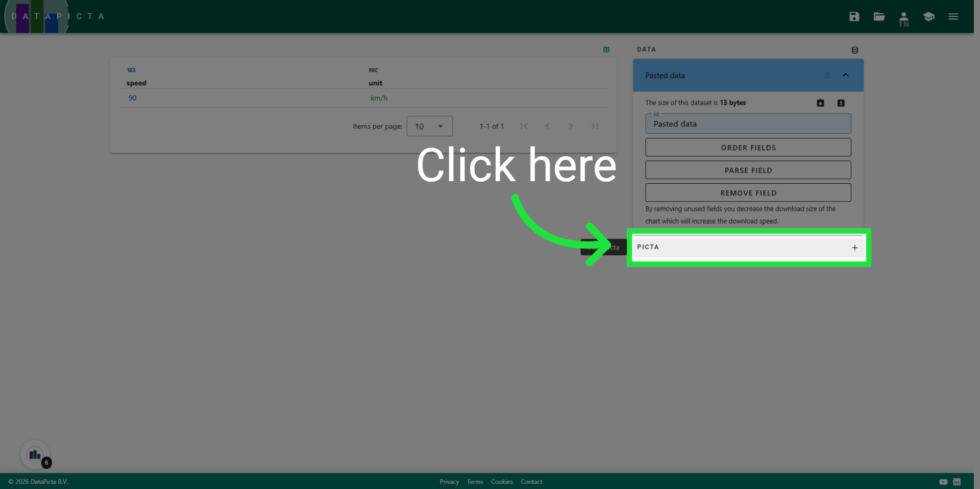The width and height of the screenshot is (980, 489).
Task: Click the graduation cap learning icon
Action: 928,16
